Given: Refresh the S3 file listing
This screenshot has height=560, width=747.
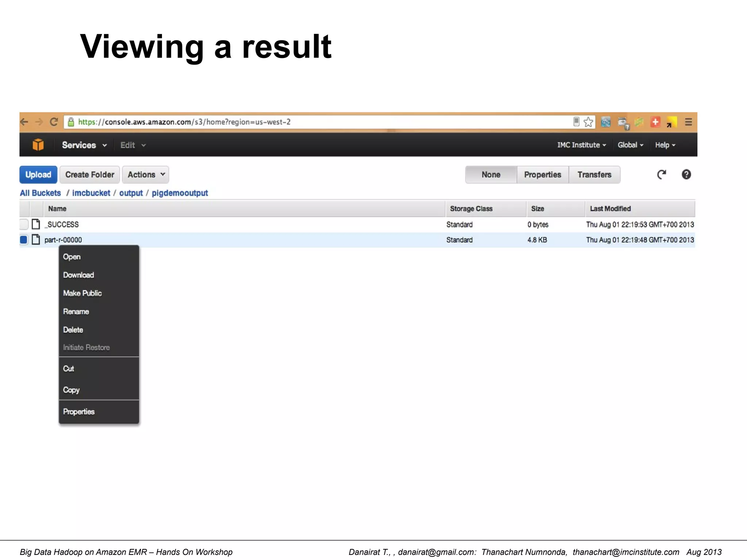Looking at the screenshot, I should (x=662, y=175).
